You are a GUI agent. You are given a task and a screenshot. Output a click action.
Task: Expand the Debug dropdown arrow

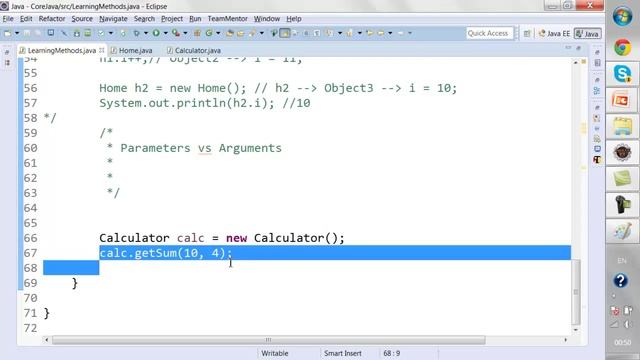click(x=146, y=33)
